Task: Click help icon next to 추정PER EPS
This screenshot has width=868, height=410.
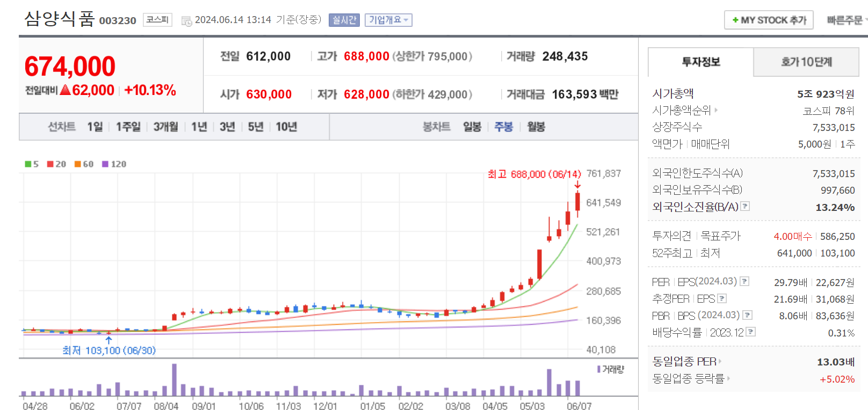Action: (x=722, y=298)
